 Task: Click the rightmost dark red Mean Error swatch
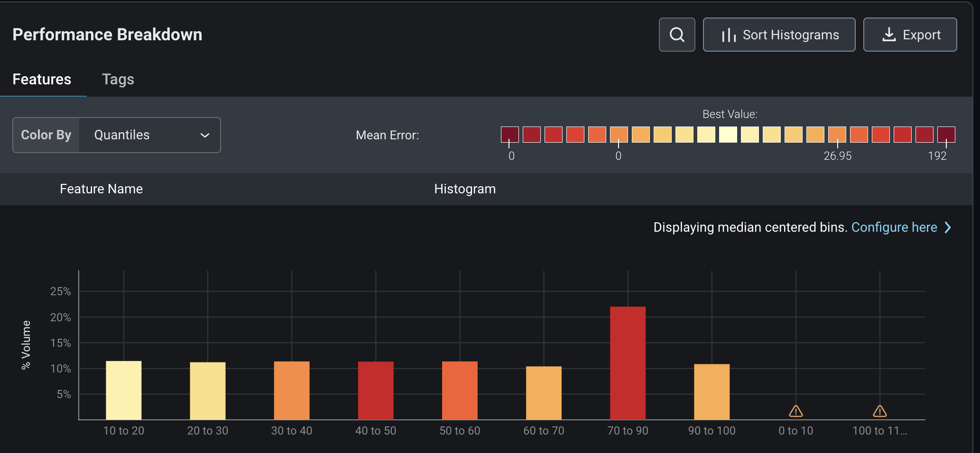coord(946,135)
